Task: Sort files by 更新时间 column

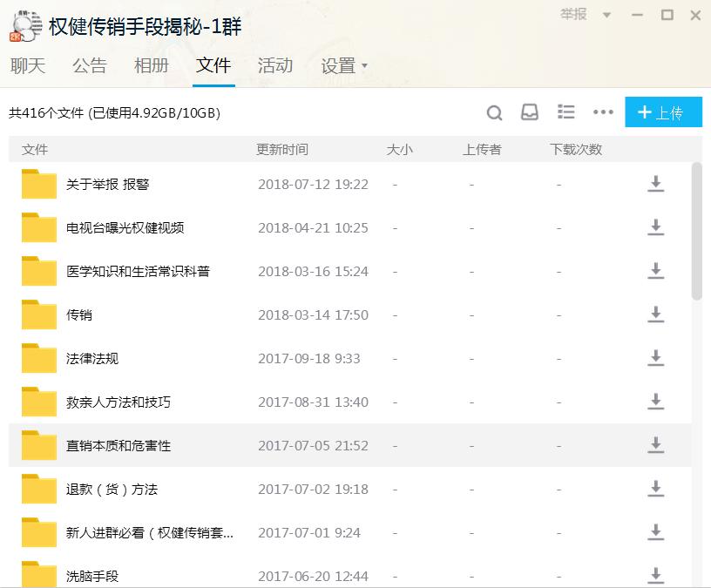Action: tap(281, 149)
